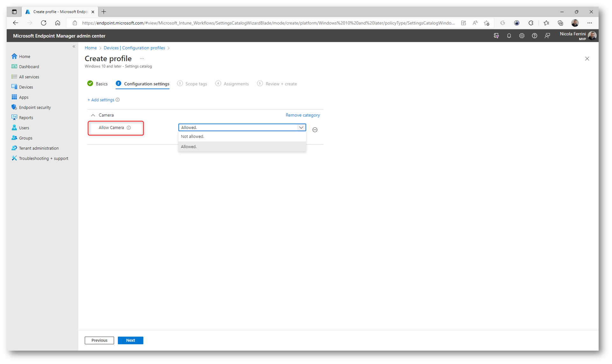Open Troubleshooting + support in the sidebar
This screenshot has height=364, width=612.
coord(40,158)
